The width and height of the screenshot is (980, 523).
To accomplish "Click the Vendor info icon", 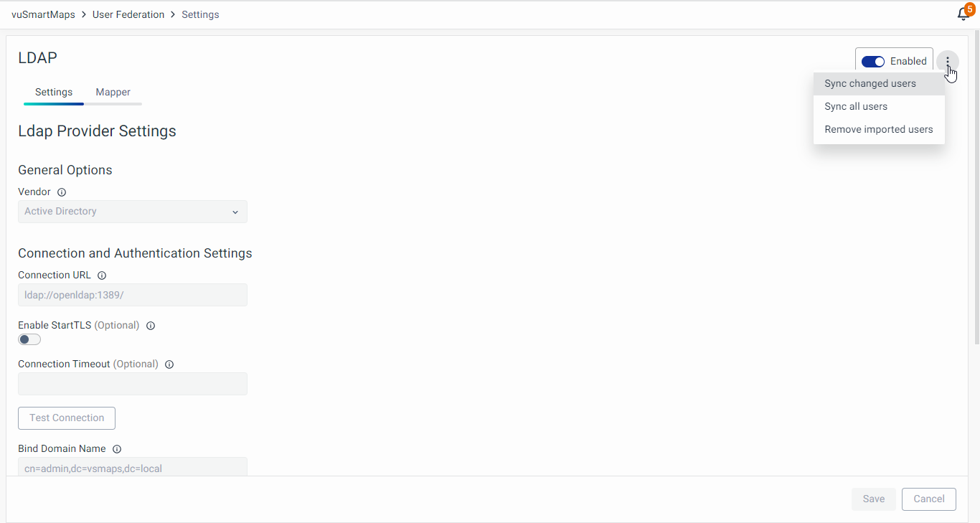I will click(62, 192).
